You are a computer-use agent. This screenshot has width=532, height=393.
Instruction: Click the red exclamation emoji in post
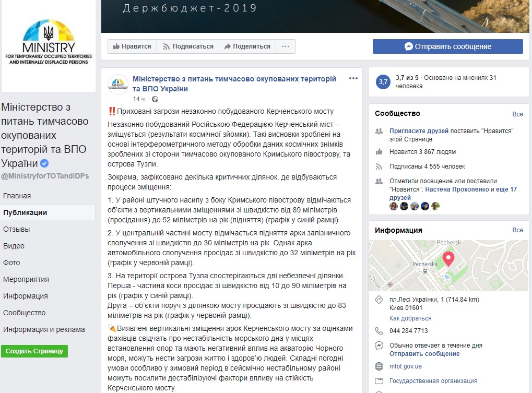click(x=112, y=111)
